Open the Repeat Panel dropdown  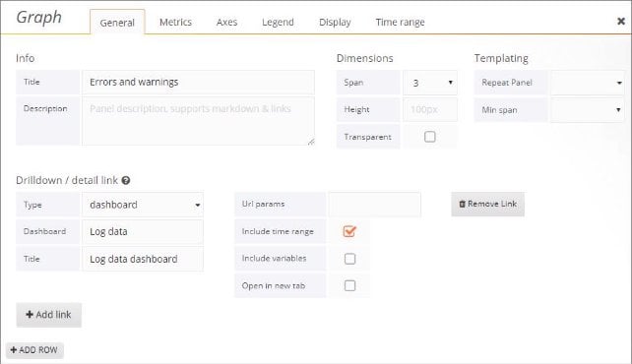[x=588, y=83]
